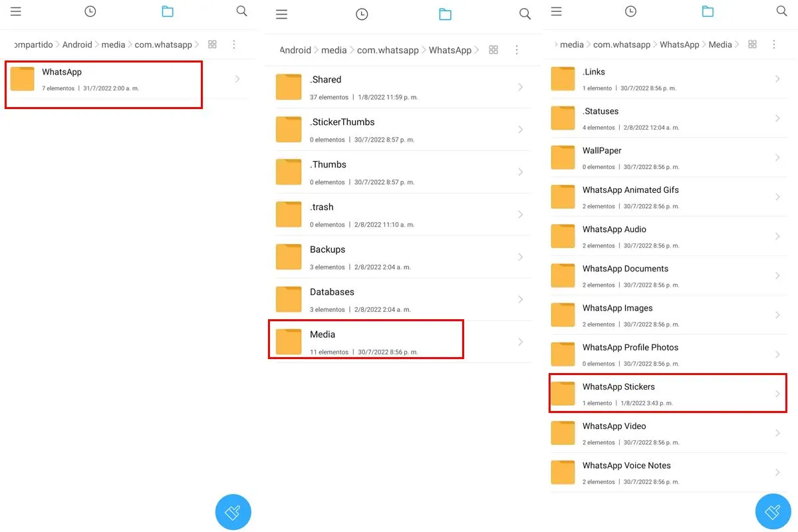Go to com.whatsapp breadcrumb in middle panel

coord(388,50)
